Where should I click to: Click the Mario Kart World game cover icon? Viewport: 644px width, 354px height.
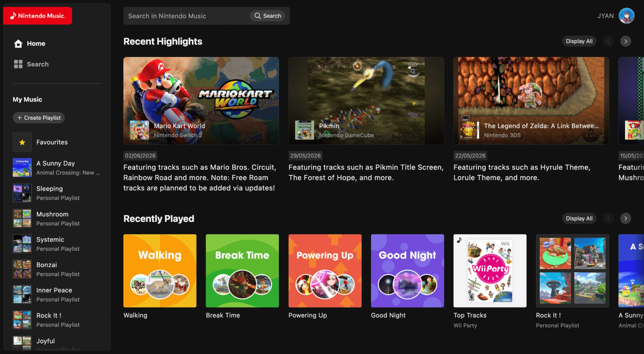[139, 130]
